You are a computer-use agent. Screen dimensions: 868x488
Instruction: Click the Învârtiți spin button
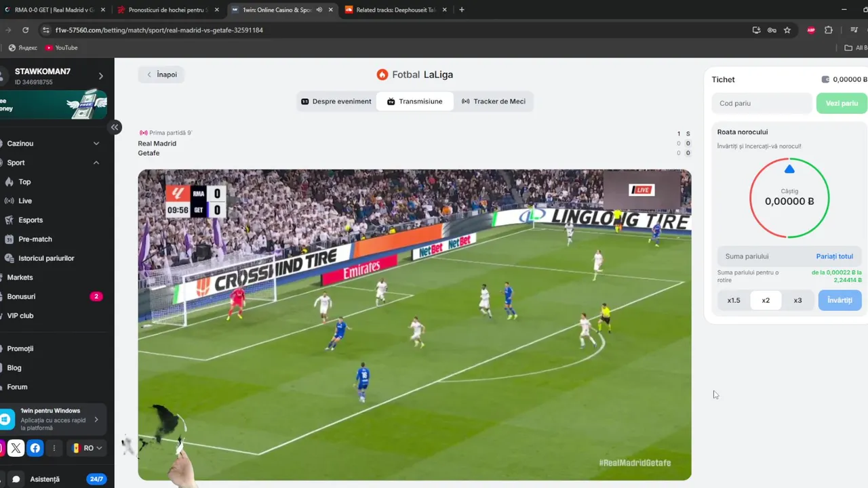(x=840, y=300)
